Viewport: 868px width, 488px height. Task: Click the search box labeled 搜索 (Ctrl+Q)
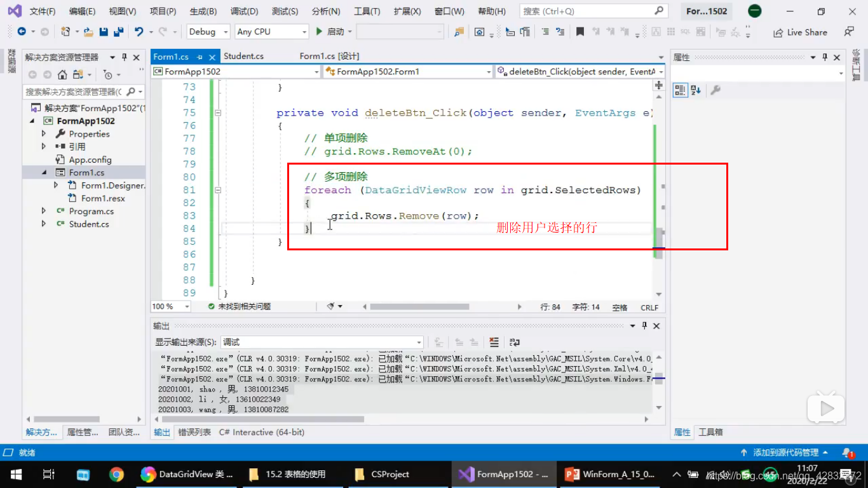click(x=593, y=11)
